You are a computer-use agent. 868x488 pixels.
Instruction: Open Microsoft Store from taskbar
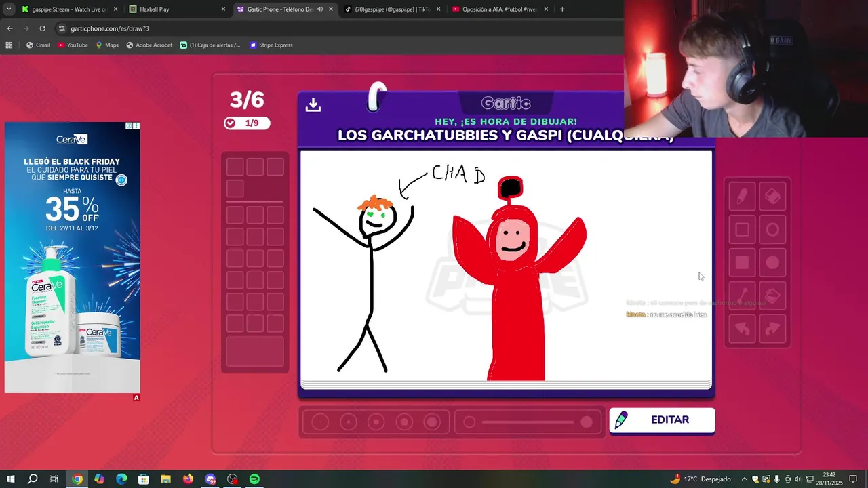pyautogui.click(x=144, y=479)
